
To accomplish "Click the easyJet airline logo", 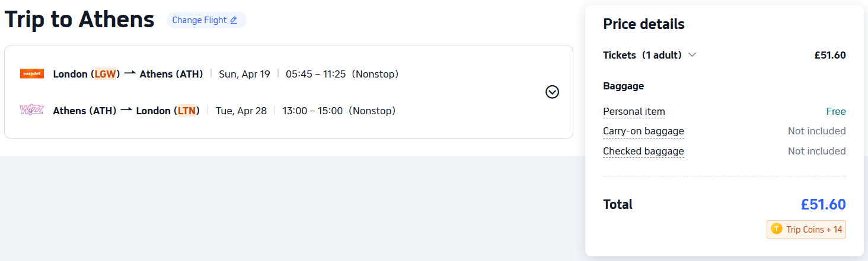I will (31, 74).
